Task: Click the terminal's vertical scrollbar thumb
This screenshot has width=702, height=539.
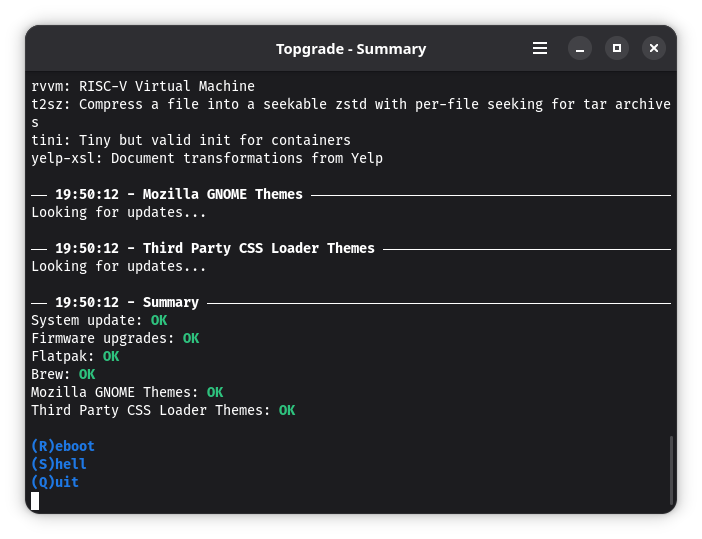Action: pos(671,471)
